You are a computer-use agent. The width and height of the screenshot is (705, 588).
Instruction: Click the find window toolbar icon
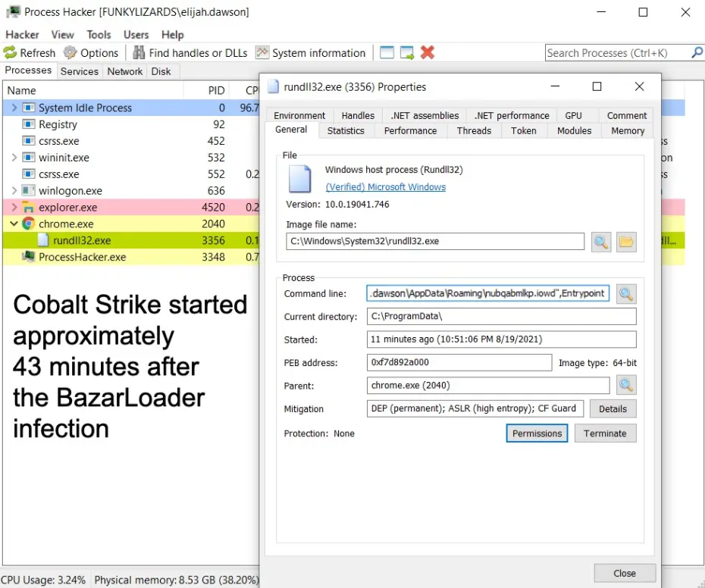pos(387,52)
